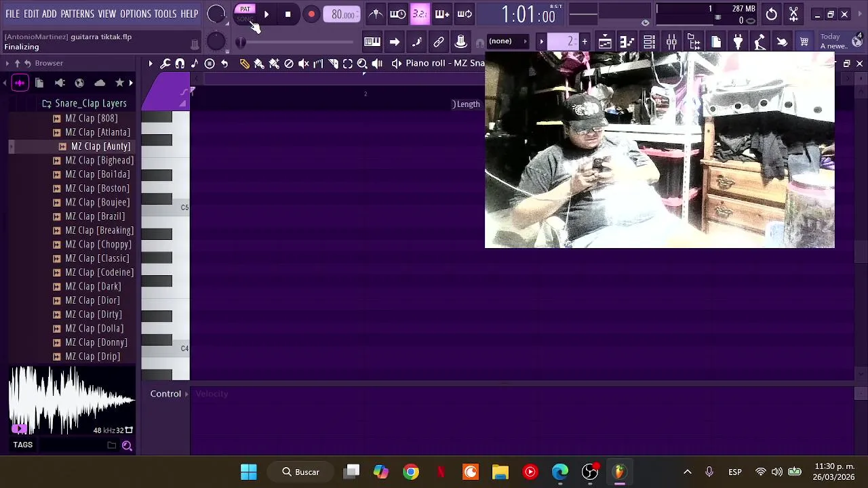
Task: Open the TOOLS menu
Action: click(165, 14)
